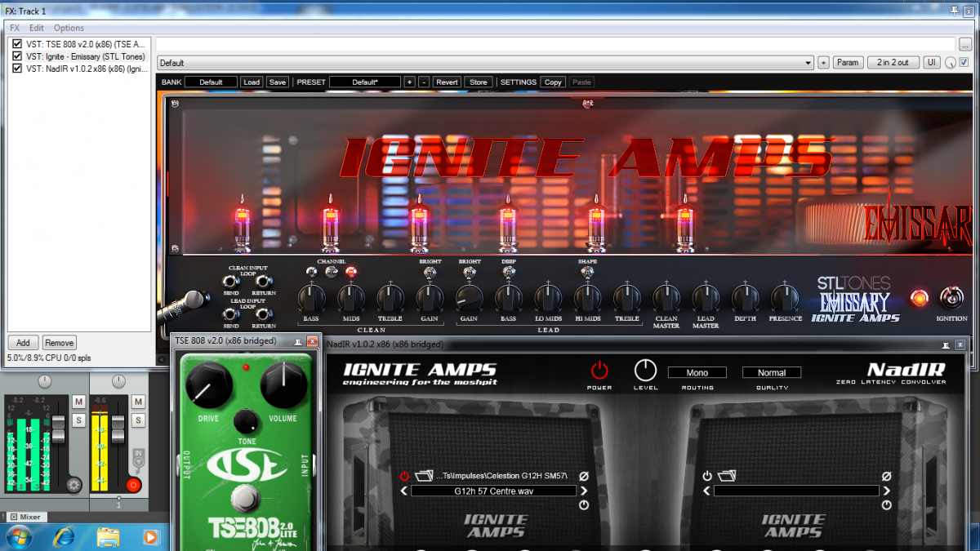Open the Options menu
Viewport: 980px width, 551px height.
[69, 28]
